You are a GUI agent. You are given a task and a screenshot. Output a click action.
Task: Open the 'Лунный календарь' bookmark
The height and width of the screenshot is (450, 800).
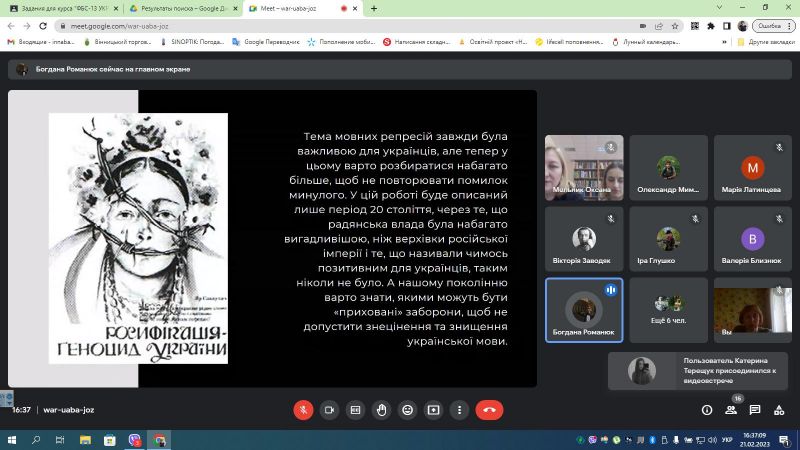pos(646,42)
